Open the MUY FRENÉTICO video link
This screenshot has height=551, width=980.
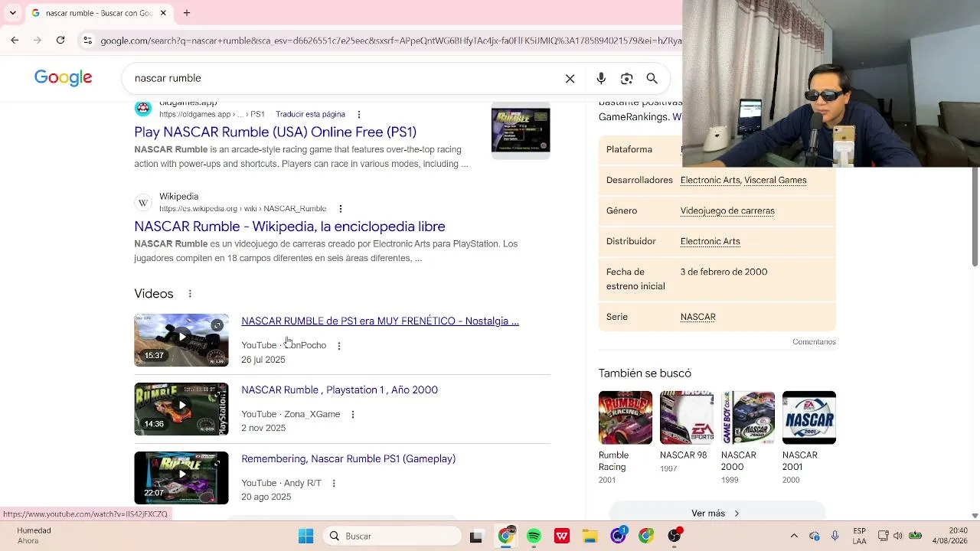point(380,321)
